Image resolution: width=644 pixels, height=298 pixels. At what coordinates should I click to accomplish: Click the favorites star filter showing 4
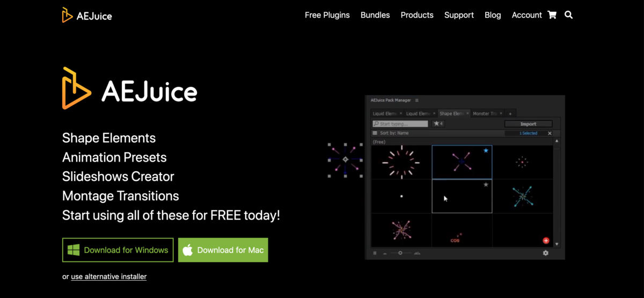click(x=438, y=123)
